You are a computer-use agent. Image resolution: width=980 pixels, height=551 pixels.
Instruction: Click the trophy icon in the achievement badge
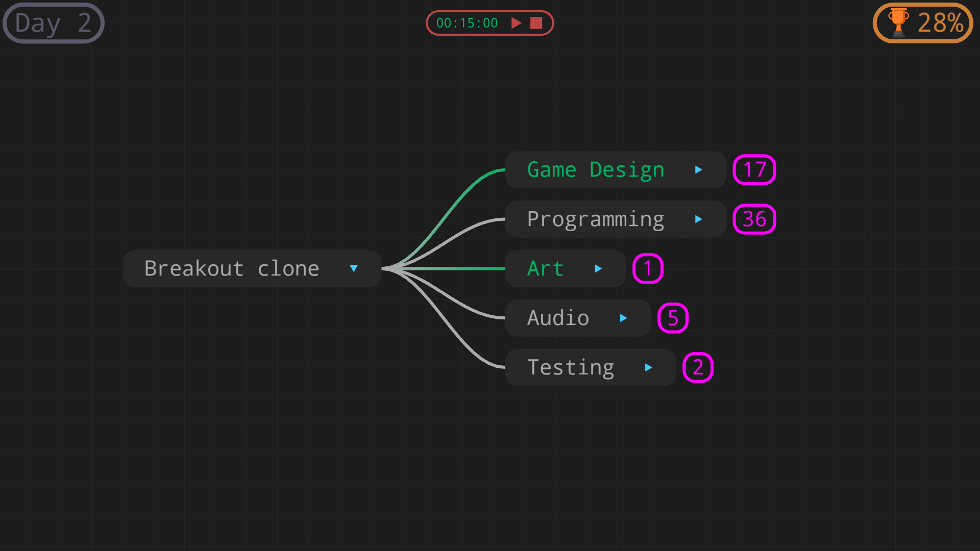(x=897, y=22)
